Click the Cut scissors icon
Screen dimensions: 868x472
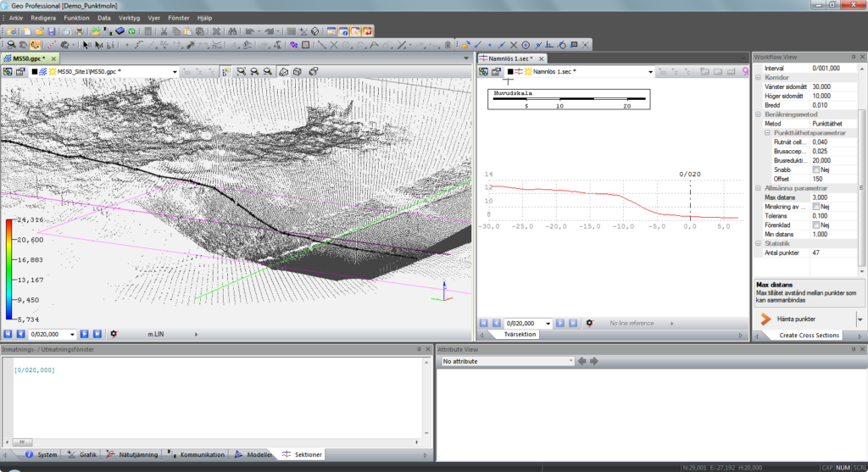click(x=164, y=31)
